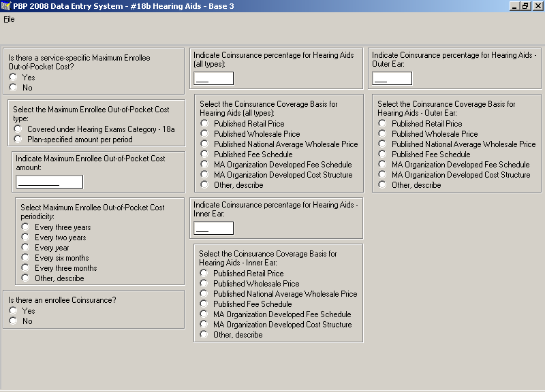This screenshot has width=545, height=392.
Task: Select Other, describe under periodicity
Action: [25, 278]
